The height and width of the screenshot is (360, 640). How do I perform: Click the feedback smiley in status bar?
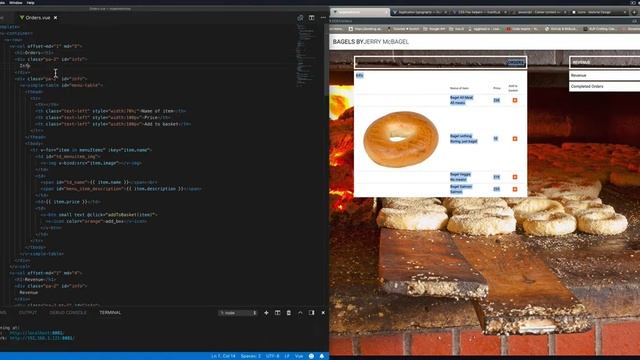pos(311,356)
